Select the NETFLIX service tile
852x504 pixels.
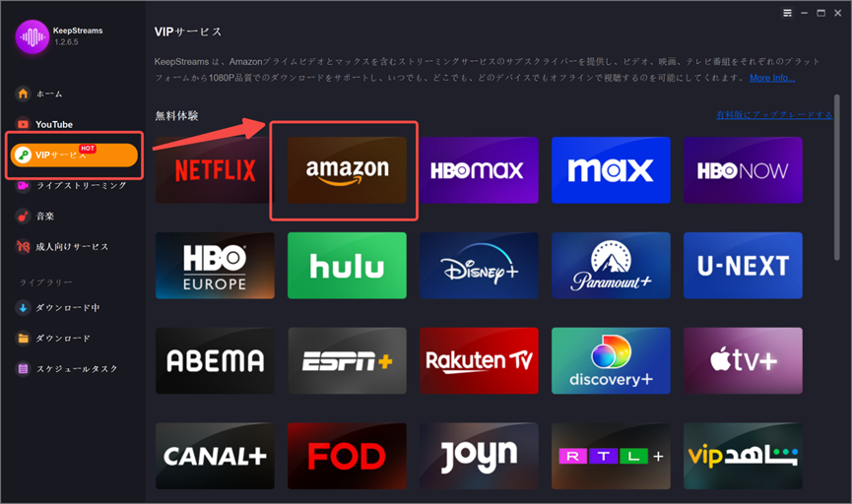215,170
